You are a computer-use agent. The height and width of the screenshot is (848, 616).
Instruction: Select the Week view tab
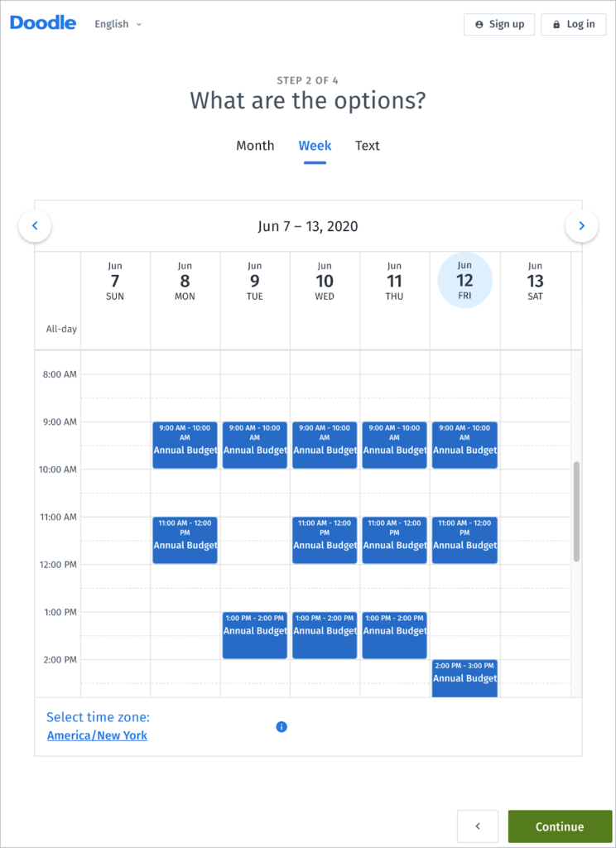315,146
